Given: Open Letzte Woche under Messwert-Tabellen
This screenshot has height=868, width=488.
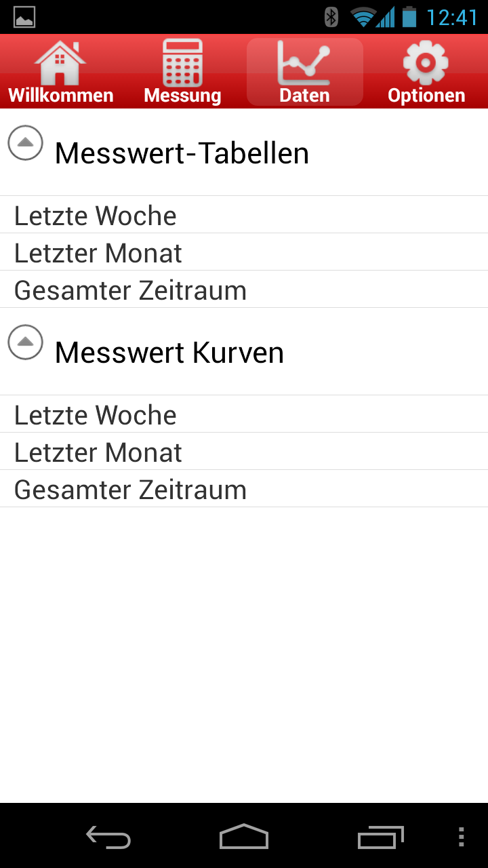Looking at the screenshot, I should pyautogui.click(x=244, y=215).
